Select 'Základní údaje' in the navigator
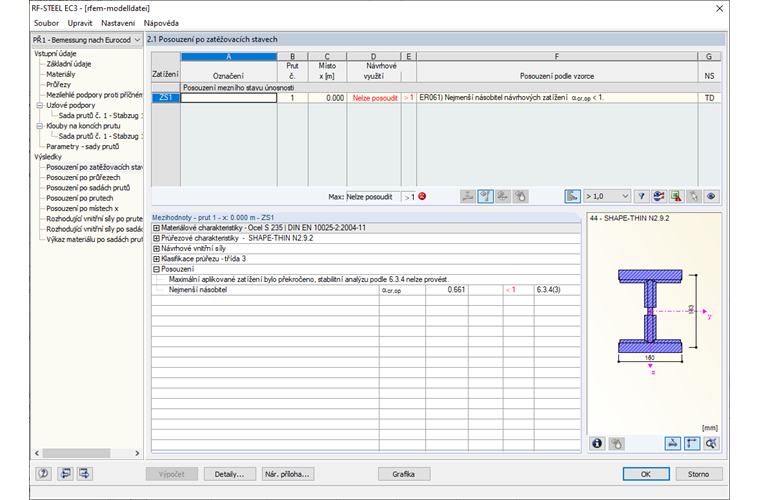 68,64
